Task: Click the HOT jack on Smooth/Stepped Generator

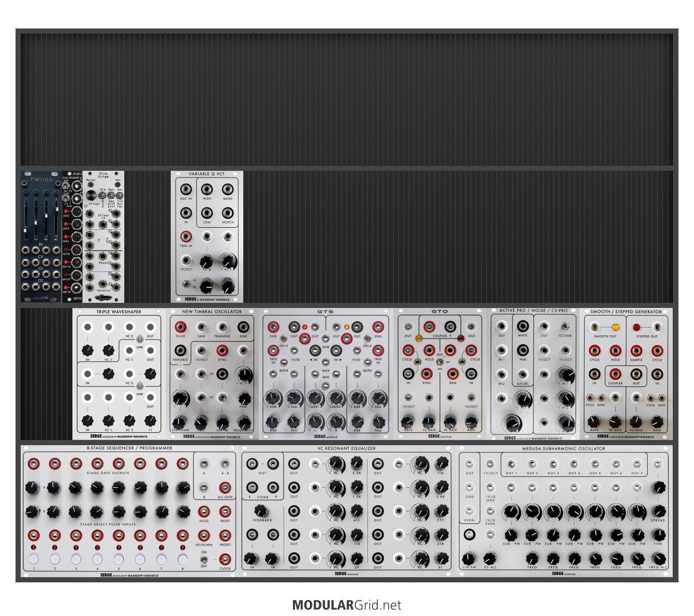Action: pos(637,374)
